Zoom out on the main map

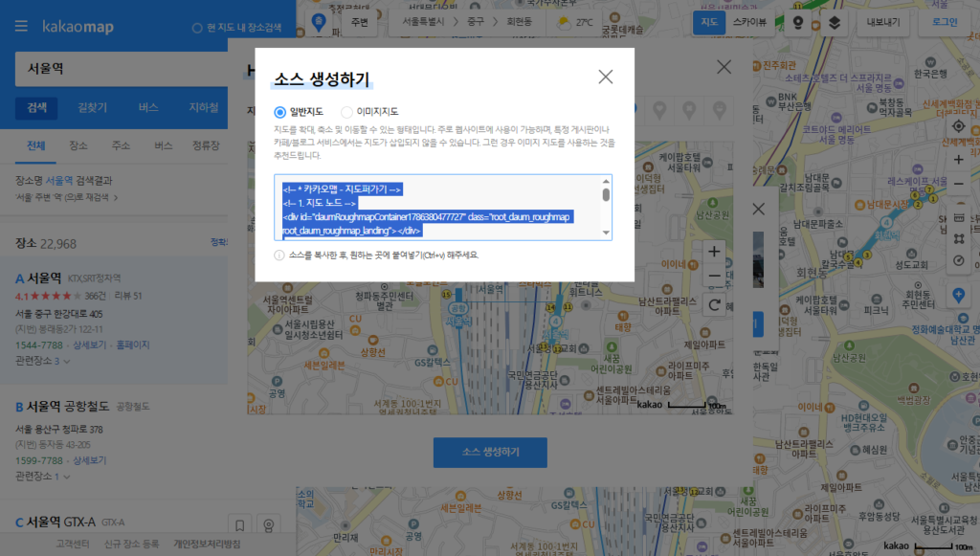(958, 184)
